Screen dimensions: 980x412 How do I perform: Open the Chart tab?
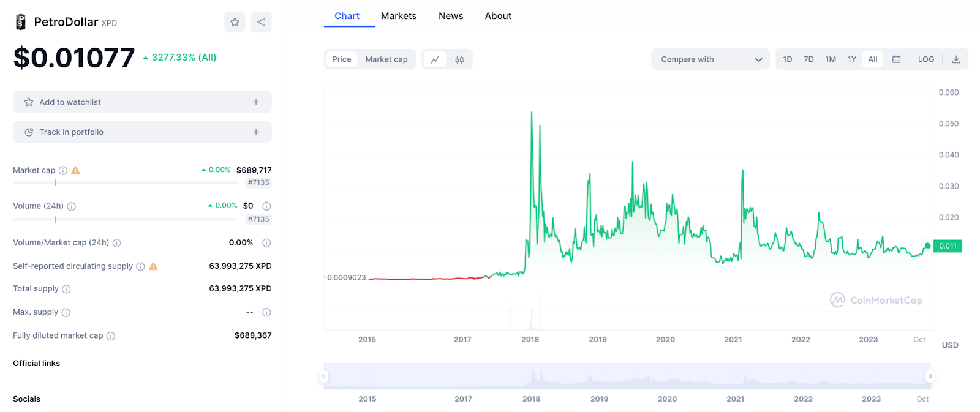pos(347,16)
